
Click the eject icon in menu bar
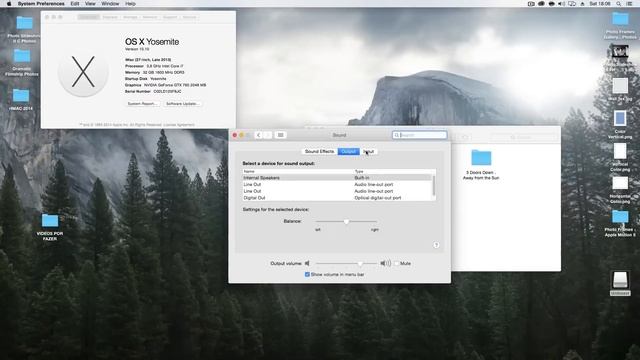(x=582, y=4)
